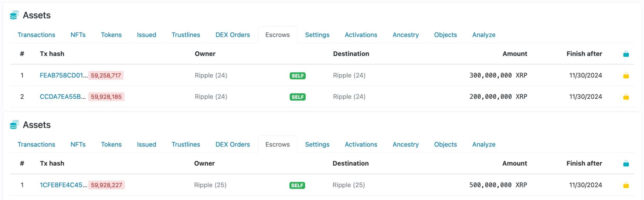This screenshot has width=644, height=200.
Task: Open the DEX Orders tab in the Ripple (25) panel
Action: [x=232, y=144]
